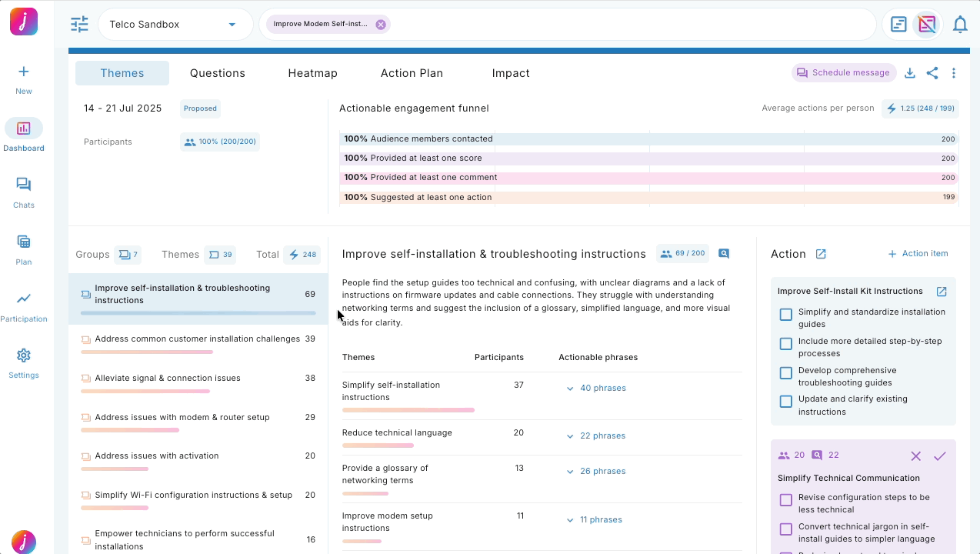The width and height of the screenshot is (980, 554).
Task: Switch to the Action Plan tab
Action: tap(412, 73)
